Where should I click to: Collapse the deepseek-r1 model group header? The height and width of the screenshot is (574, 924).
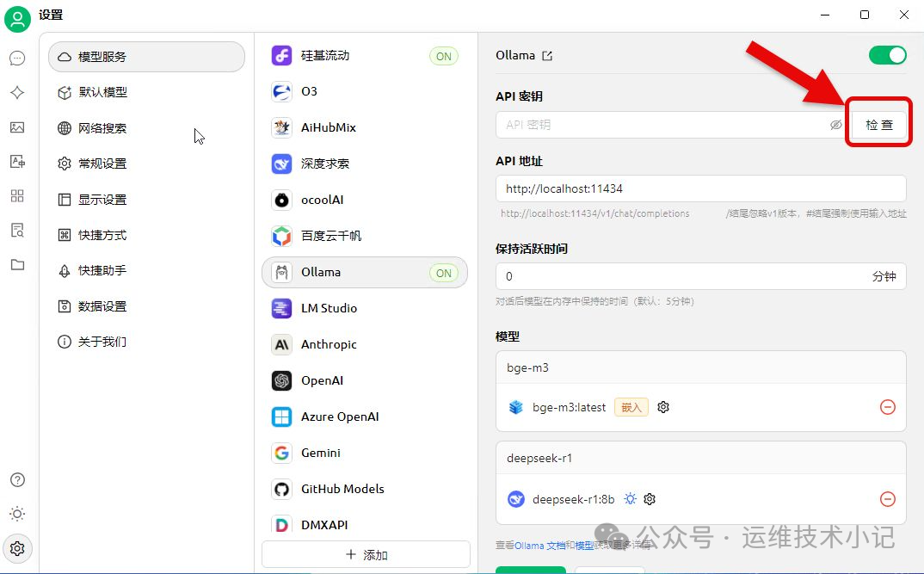(701, 459)
